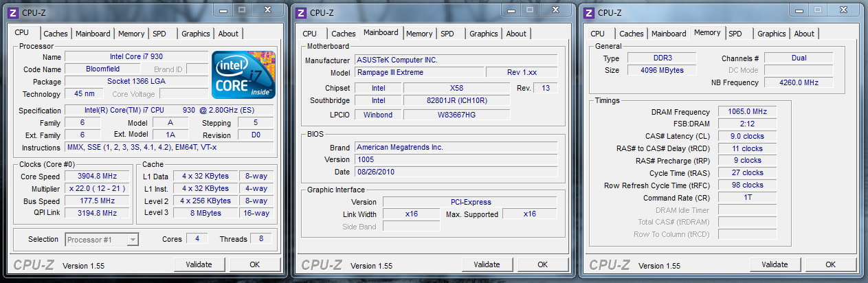Click Validate in the Memory window
This screenshot has width=868, height=283.
pos(775,264)
